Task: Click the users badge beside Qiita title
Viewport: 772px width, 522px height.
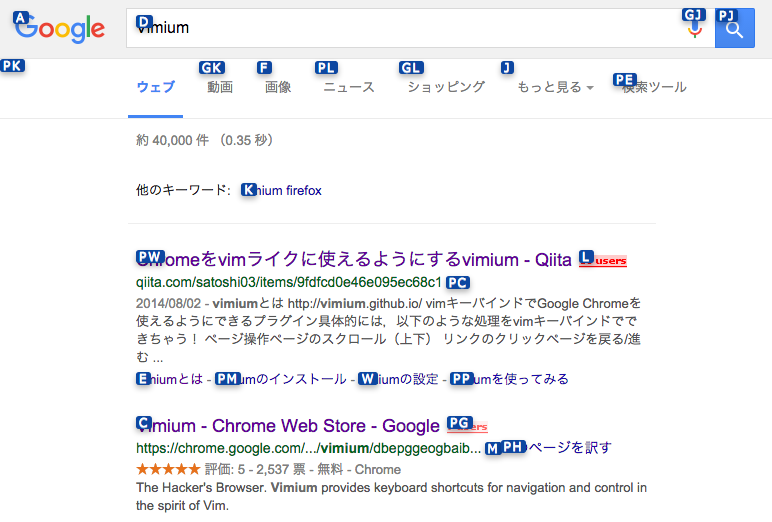Action: point(603,260)
